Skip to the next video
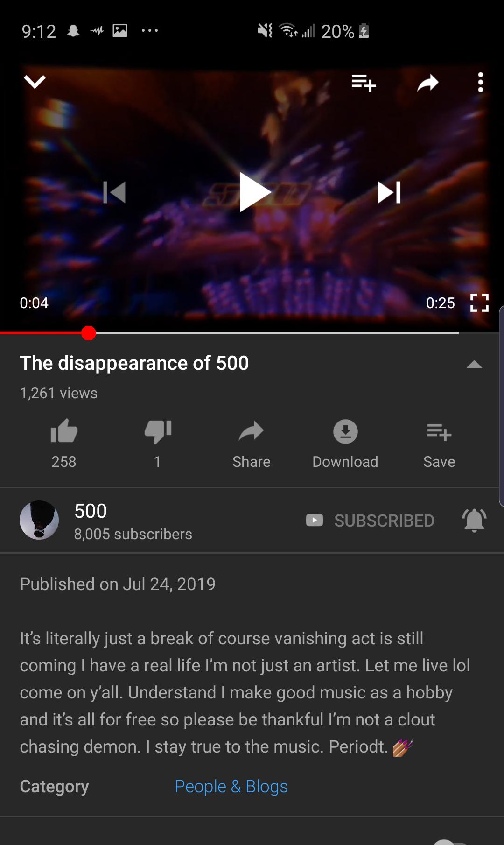This screenshot has width=504, height=845. click(389, 192)
